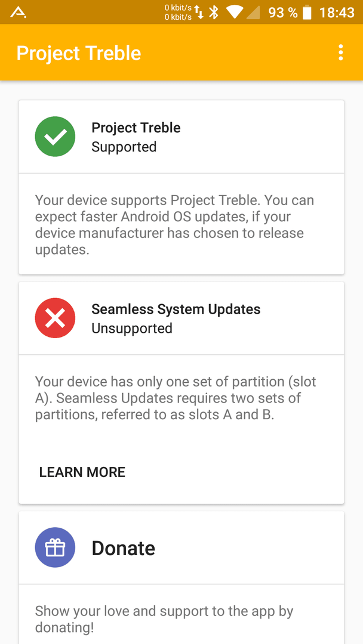
Task: Tap the battery icon in status bar
Action: [x=307, y=13]
